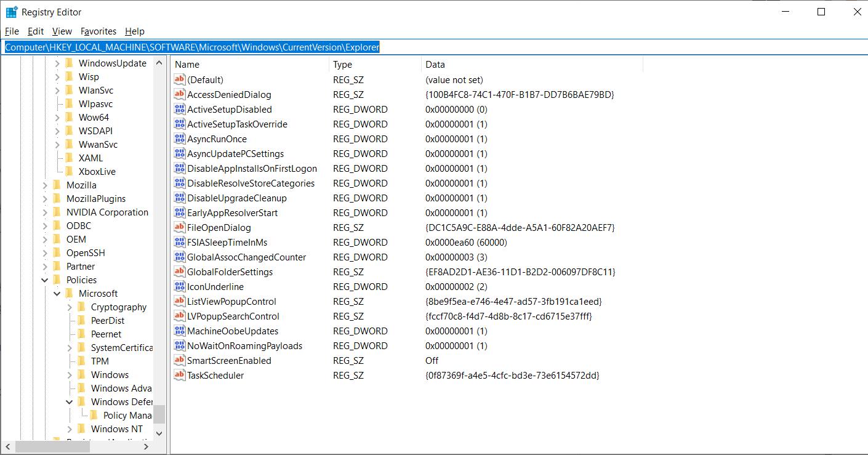Click the tree pane scroll up arrow

(159, 63)
